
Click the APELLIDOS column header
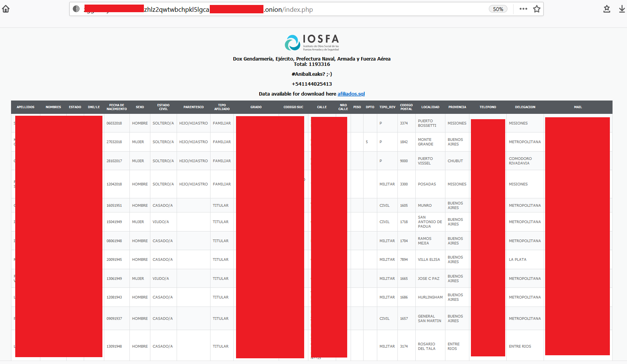tap(26, 107)
